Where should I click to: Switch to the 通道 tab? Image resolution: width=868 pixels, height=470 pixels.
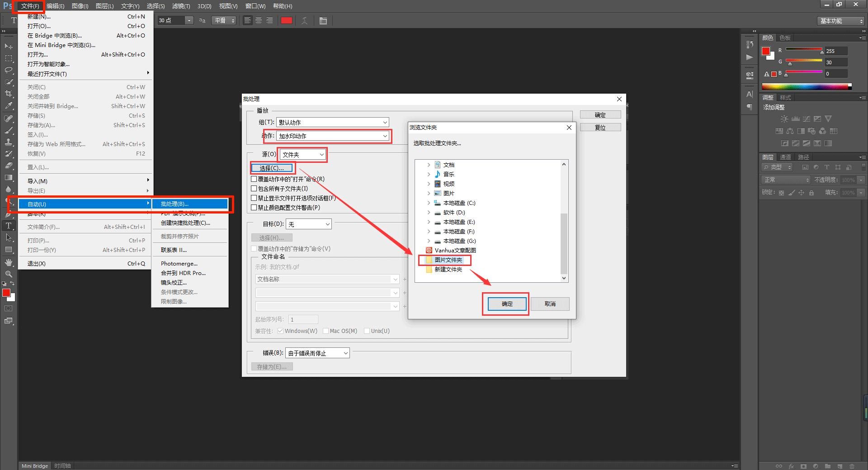point(785,157)
